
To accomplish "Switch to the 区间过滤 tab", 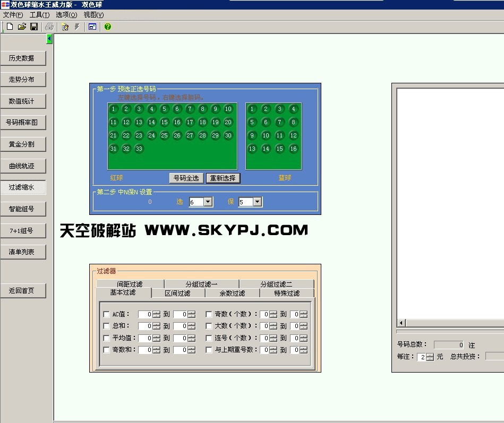I will click(x=178, y=293).
